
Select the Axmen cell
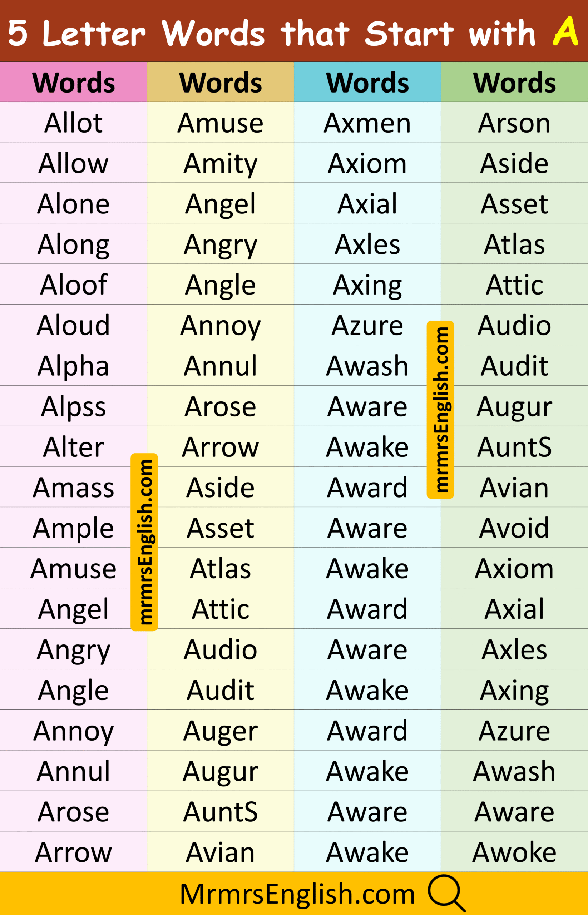(x=367, y=123)
